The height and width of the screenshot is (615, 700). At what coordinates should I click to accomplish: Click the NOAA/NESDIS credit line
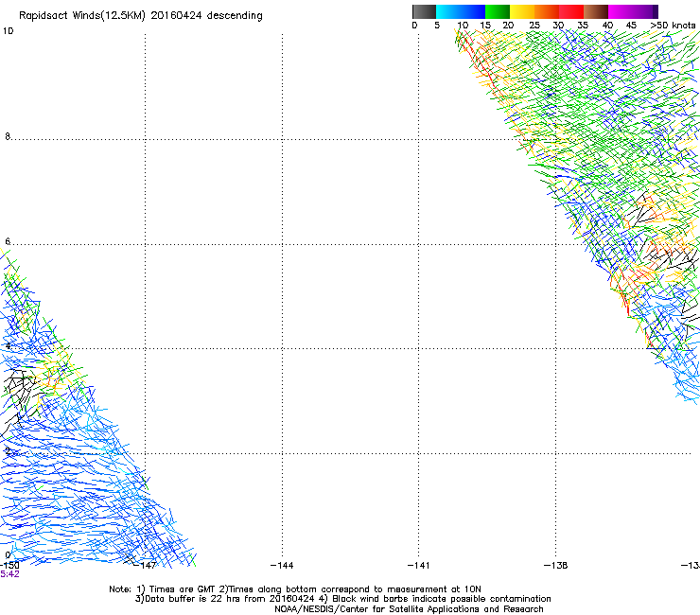409,609
